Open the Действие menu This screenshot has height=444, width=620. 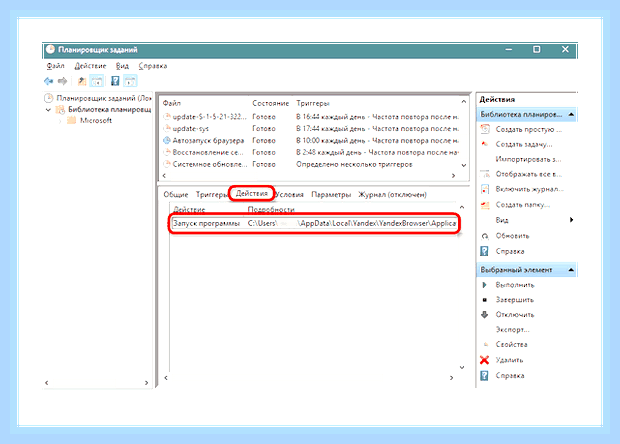(91, 66)
